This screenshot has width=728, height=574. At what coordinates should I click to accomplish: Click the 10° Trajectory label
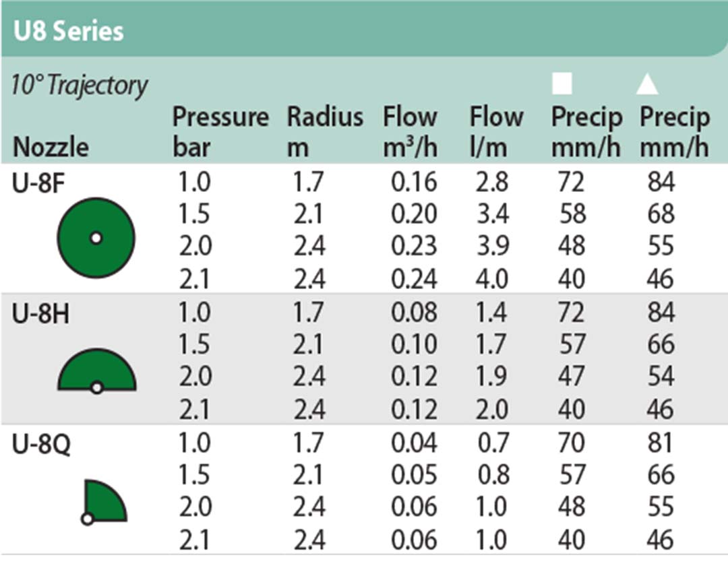pos(79,86)
